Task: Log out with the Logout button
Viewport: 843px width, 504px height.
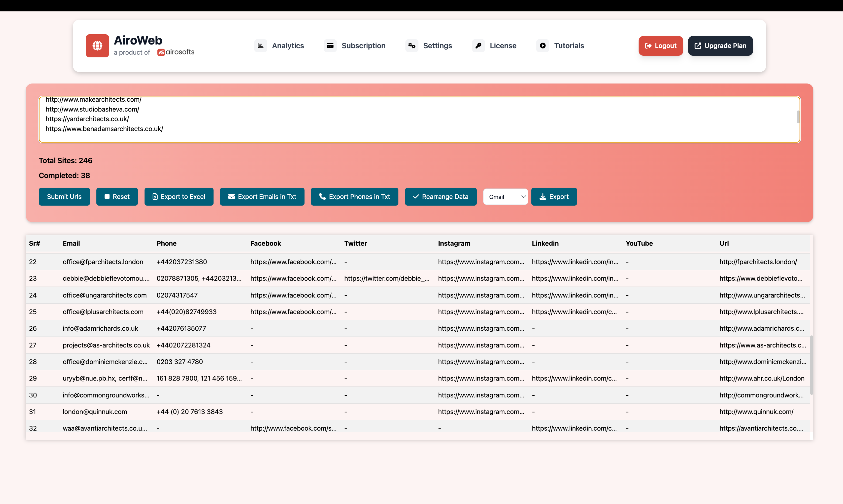Action: [x=661, y=45]
